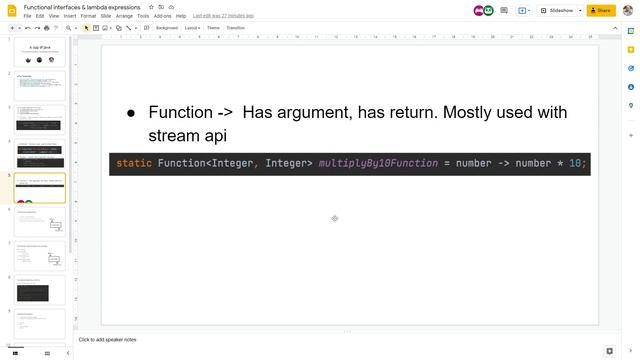Open the Slide menu
This screenshot has height=360, width=640.
(106, 16)
